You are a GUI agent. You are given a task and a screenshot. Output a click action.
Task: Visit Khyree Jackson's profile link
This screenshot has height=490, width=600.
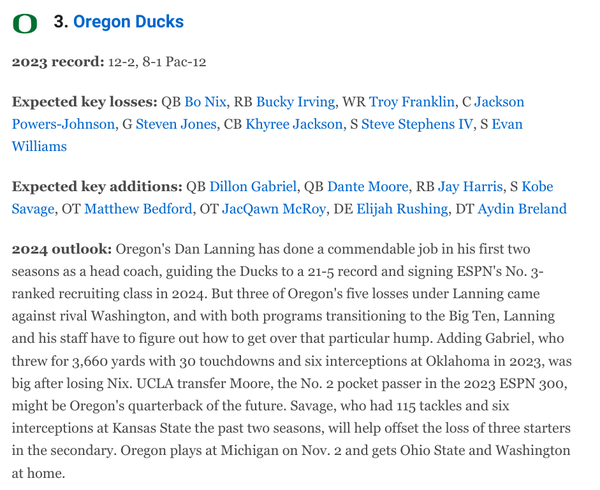pyautogui.click(x=294, y=124)
